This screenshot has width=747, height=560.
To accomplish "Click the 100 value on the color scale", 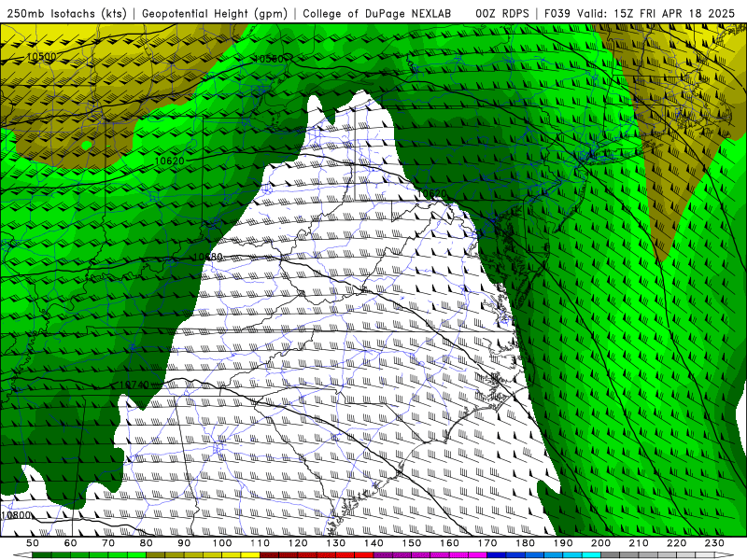I will pos(222,543).
